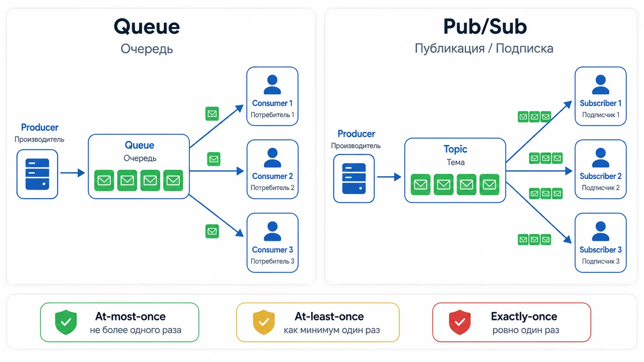Click the large Pub/Sub heading
This screenshot has width=644, height=362.
click(x=485, y=27)
